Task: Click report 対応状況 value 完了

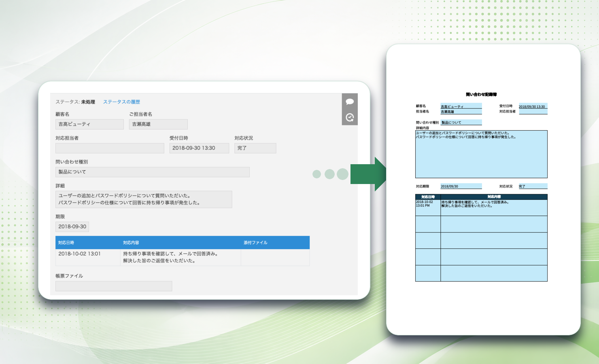Action: [533, 186]
